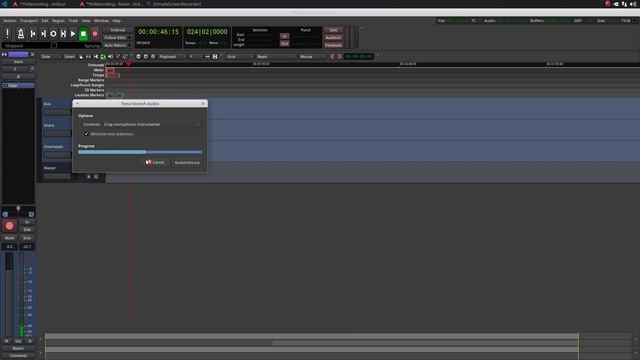Viewport: 640px width, 360px height.
Task: Click the nudge clock display
Action: pos(358,57)
